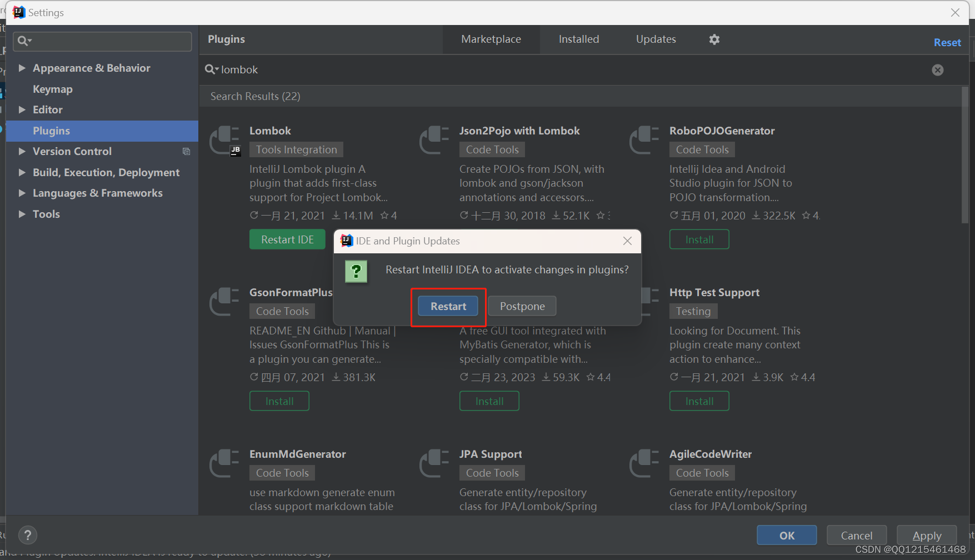Switch to the Updates tab
The image size is (975, 560).
click(x=656, y=39)
